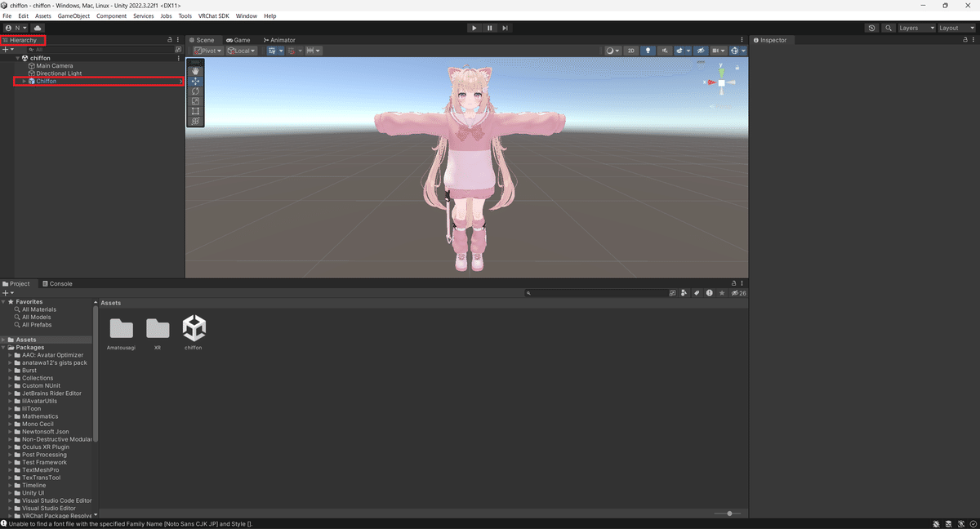980x529 pixels.
Task: Select the Scale tool in Scene toolbar
Action: [x=195, y=101]
